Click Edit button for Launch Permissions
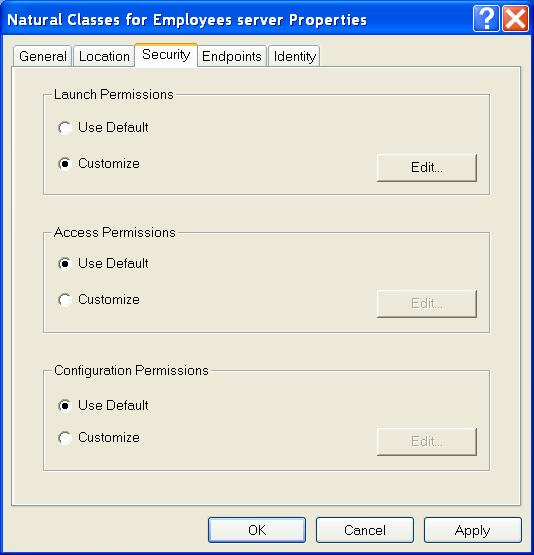This screenshot has height=555, width=534. [x=427, y=167]
